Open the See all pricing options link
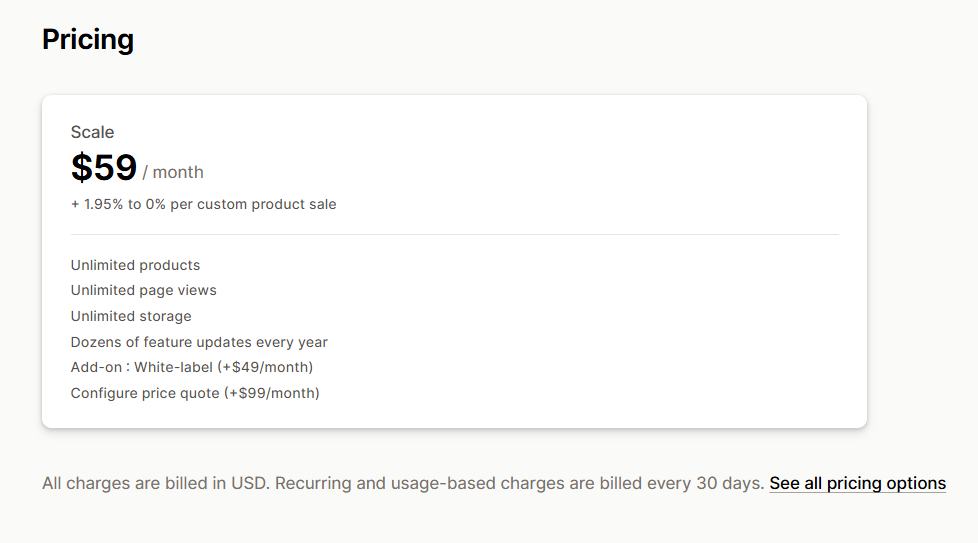Screen dimensions: 978x543 coord(857,484)
